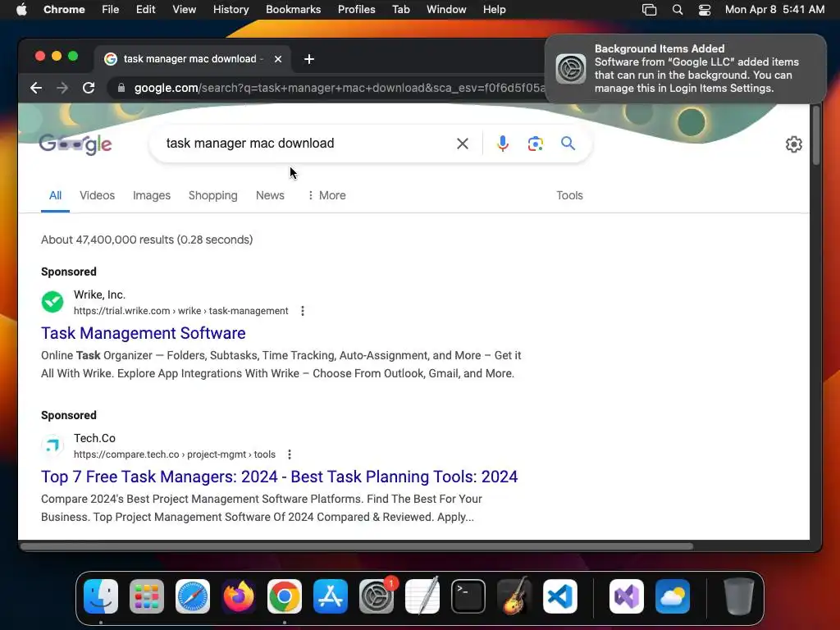Open the Tab menu in menu bar

coord(400,10)
